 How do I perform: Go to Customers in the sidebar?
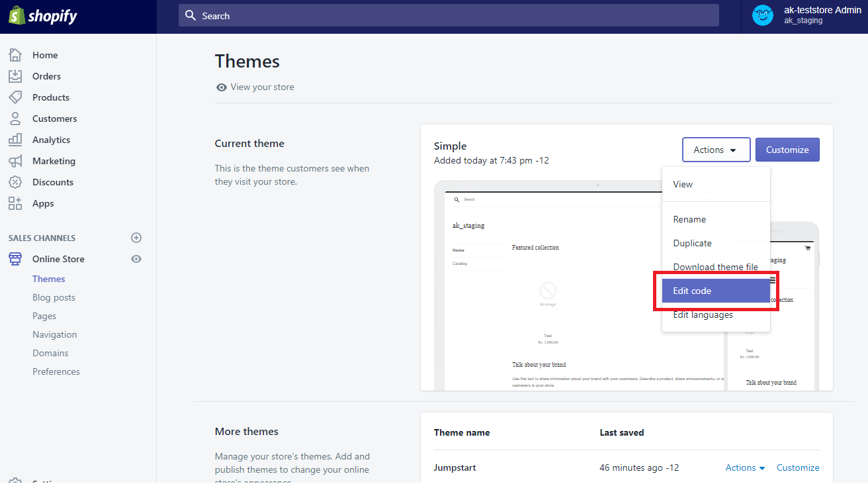click(55, 119)
